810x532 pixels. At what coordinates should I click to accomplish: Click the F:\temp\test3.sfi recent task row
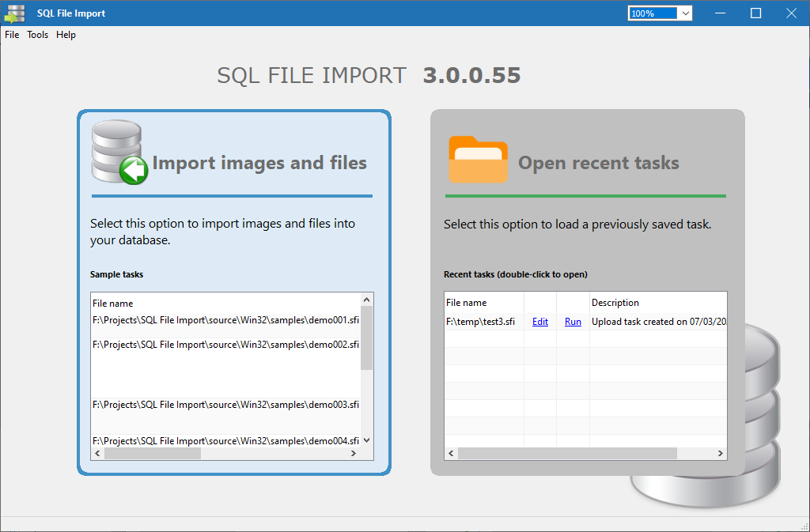coord(480,322)
